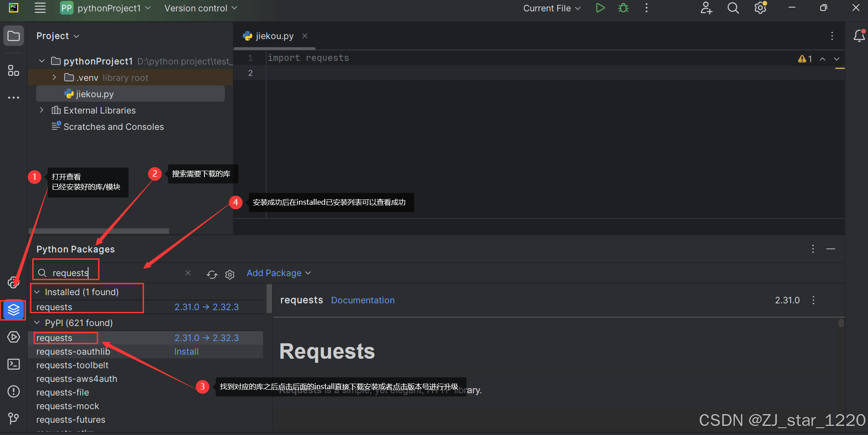Upgrade PyPI requests entry to 2.32.3
The height and width of the screenshot is (435, 868).
[x=206, y=338]
